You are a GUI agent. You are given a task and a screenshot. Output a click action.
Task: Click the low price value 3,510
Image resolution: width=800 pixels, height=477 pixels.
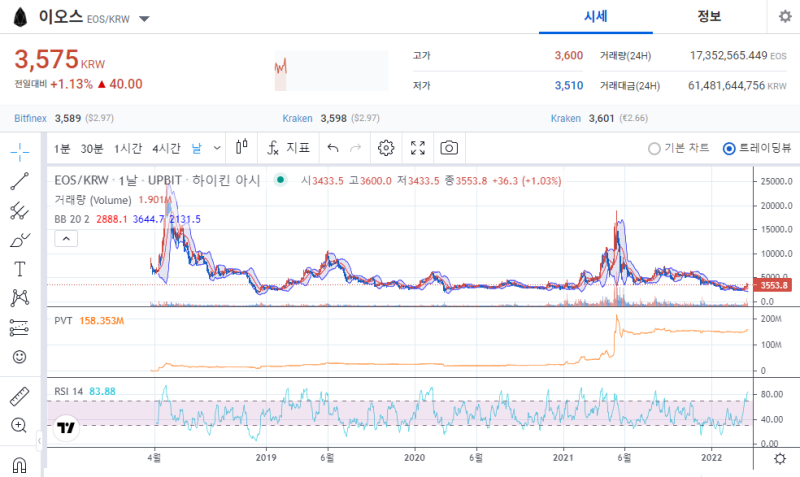tap(569, 86)
